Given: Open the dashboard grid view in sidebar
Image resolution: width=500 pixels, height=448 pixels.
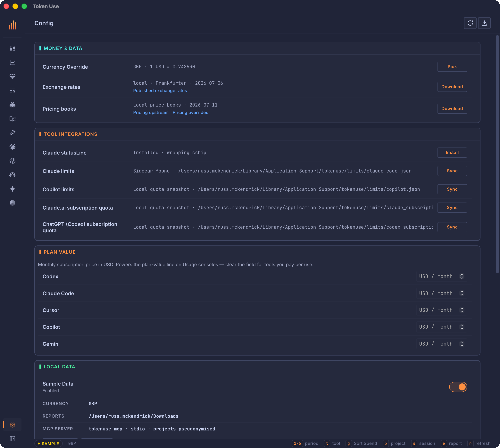Looking at the screenshot, I should click(12, 49).
